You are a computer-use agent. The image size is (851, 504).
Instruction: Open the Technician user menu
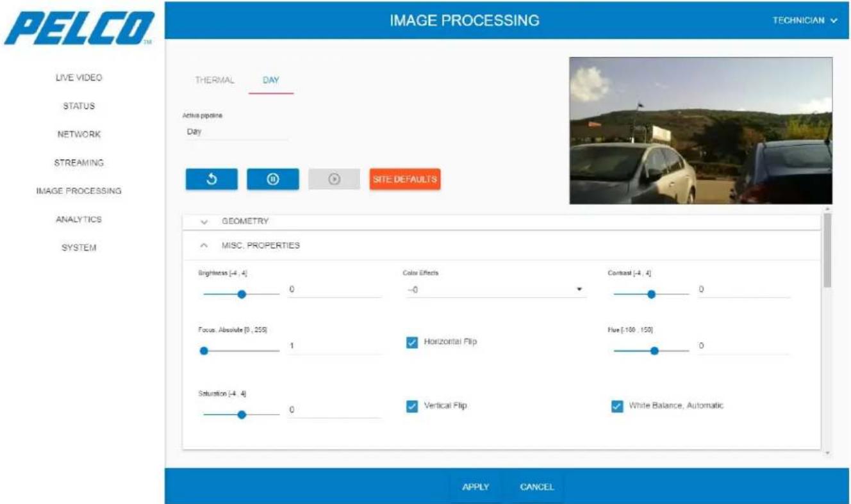point(805,20)
